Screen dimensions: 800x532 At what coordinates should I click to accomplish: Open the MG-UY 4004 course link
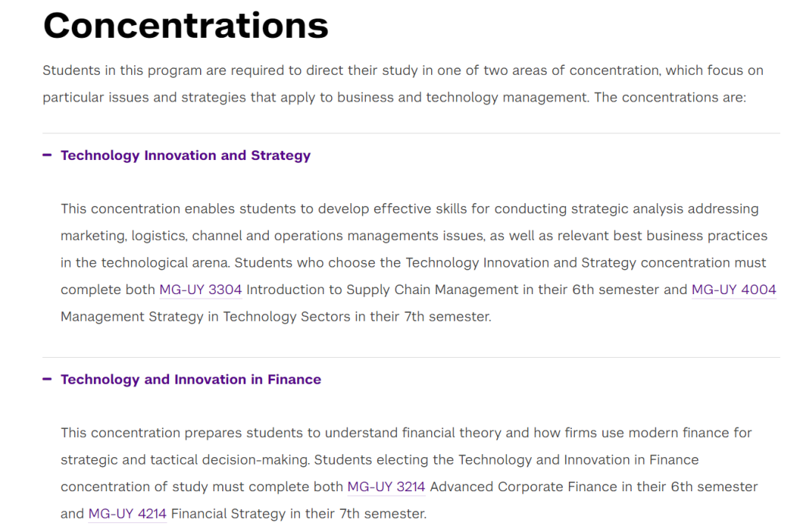click(733, 290)
